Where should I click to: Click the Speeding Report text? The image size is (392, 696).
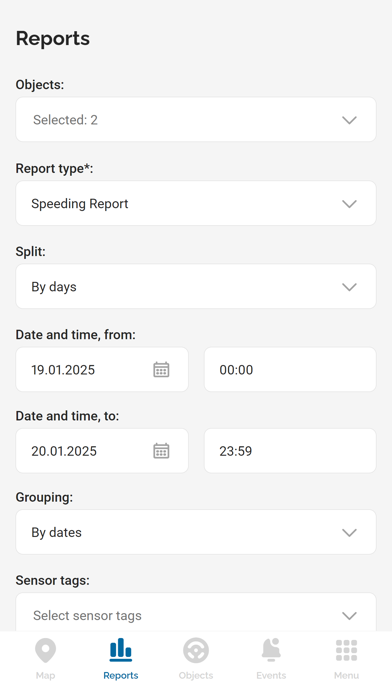pyautogui.click(x=80, y=204)
